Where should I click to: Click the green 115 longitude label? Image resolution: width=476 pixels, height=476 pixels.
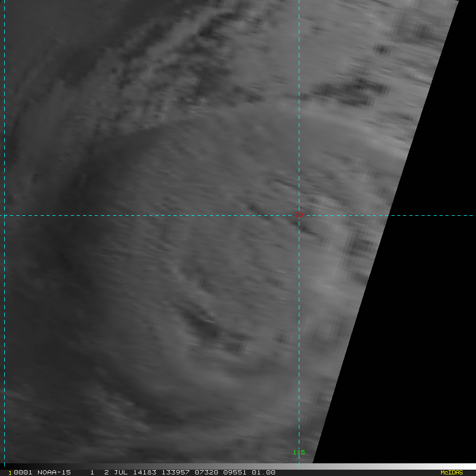click(299, 452)
